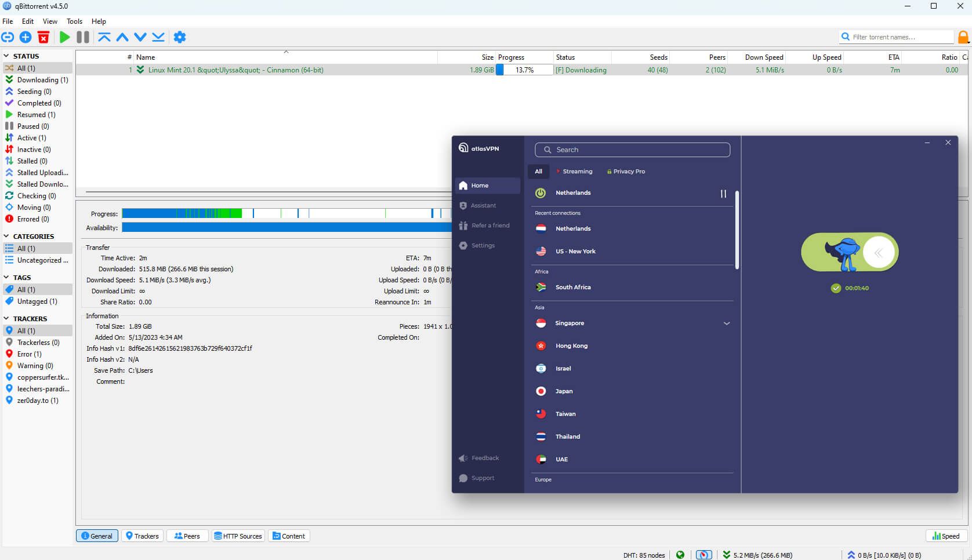
Task: Click the Add torrent file plus icon
Action: (26, 37)
